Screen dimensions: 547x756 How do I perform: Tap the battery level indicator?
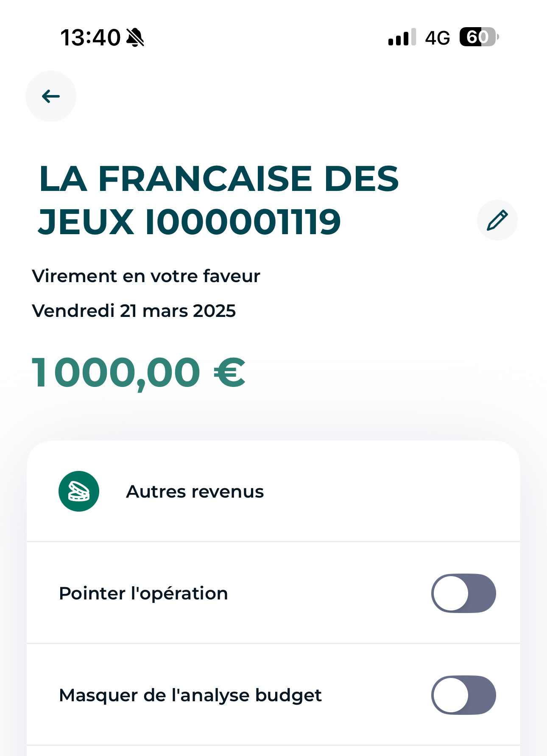click(x=479, y=37)
